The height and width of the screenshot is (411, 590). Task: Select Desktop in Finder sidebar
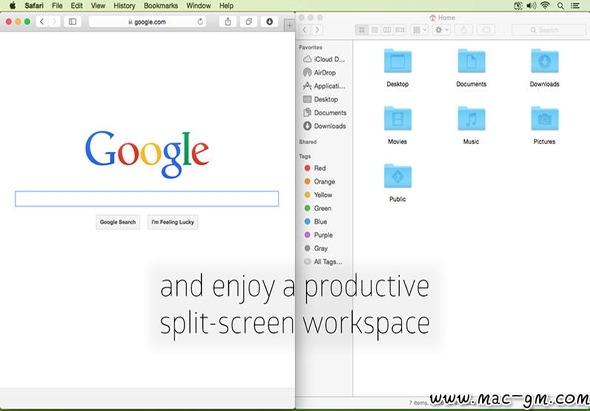321,99
